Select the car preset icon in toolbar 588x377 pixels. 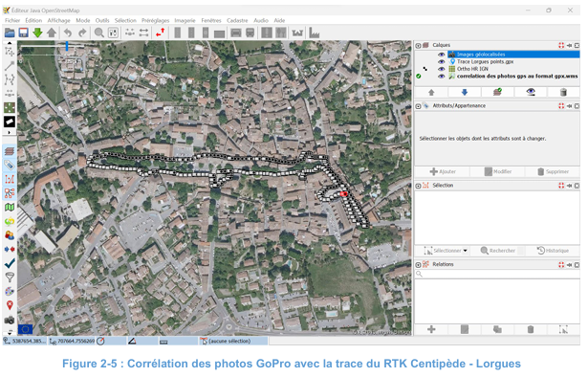(x=236, y=33)
